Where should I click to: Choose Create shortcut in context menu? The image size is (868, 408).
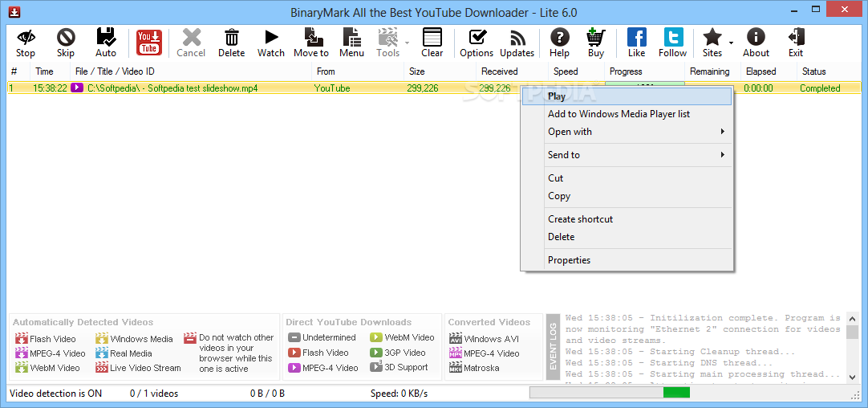(627, 219)
